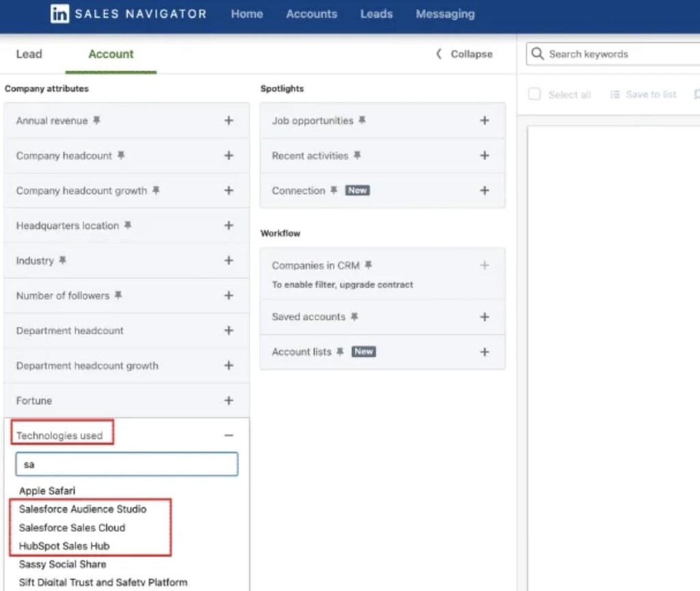Choose Salesforce Sales Cloud suggestion
700x591 pixels.
click(72, 527)
